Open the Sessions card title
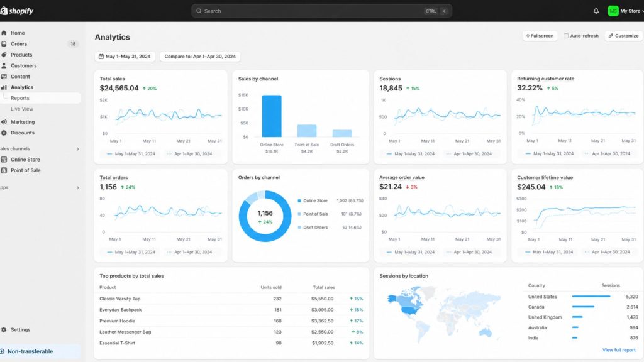The height and width of the screenshot is (362, 644). [x=390, y=79]
